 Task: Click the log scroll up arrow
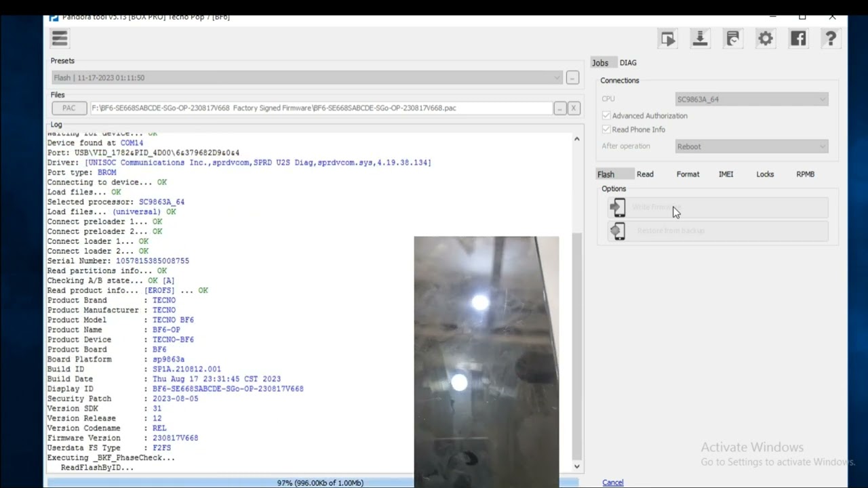click(x=576, y=139)
